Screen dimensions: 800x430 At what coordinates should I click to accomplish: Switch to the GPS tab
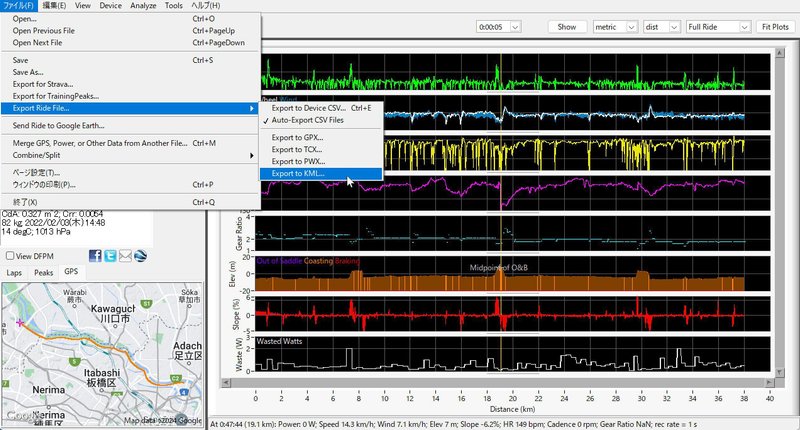click(x=71, y=271)
